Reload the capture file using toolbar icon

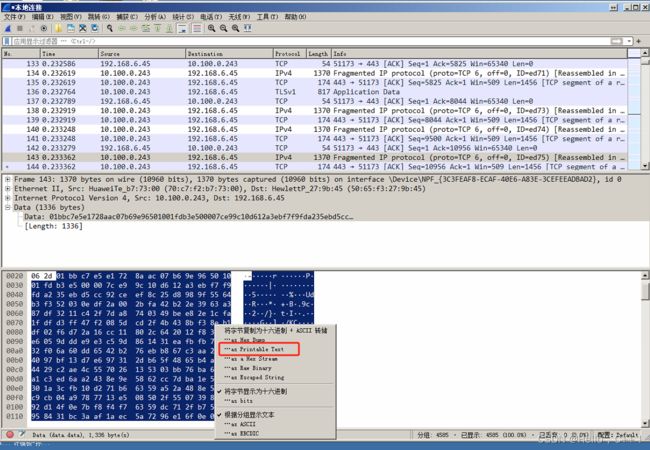pyautogui.click(x=95, y=28)
